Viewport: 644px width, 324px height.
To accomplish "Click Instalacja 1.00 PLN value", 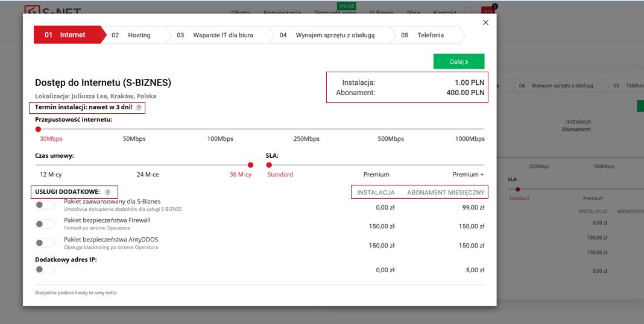I will [470, 83].
